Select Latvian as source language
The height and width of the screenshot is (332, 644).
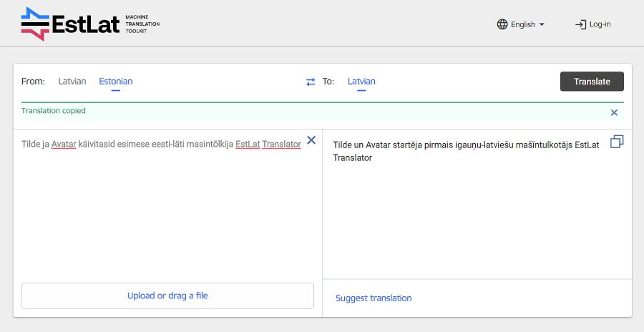[72, 82]
